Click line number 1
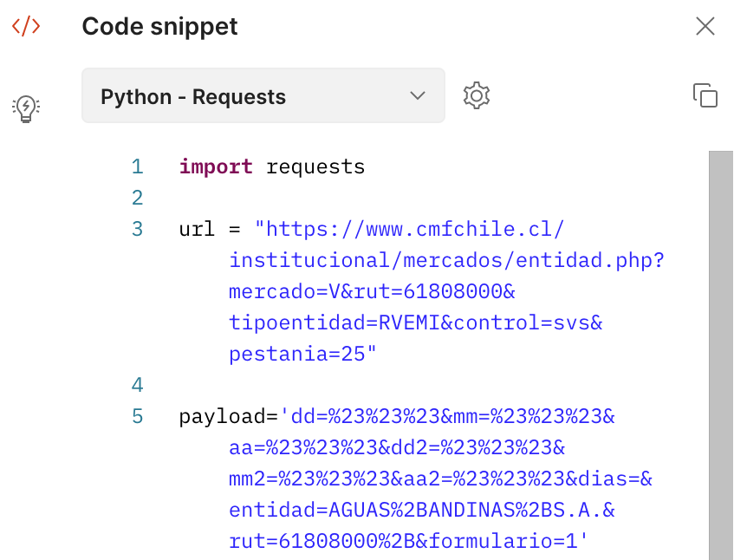The image size is (747, 560). (137, 166)
